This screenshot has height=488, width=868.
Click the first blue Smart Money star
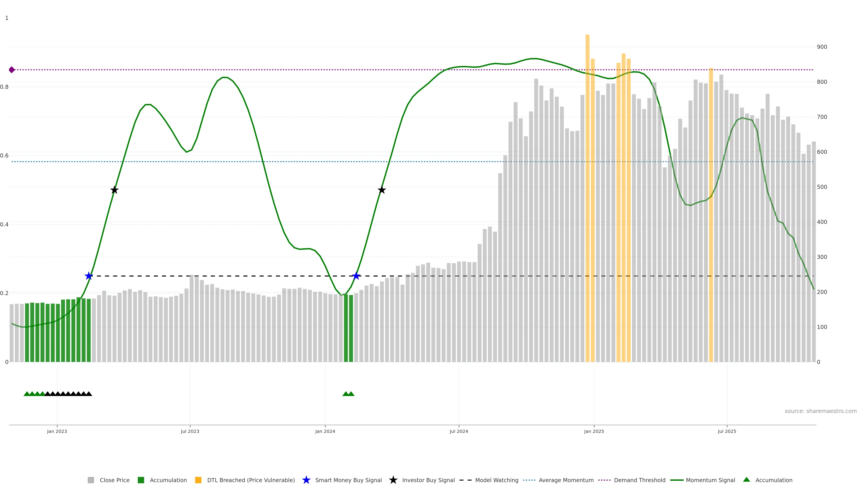[x=89, y=276]
